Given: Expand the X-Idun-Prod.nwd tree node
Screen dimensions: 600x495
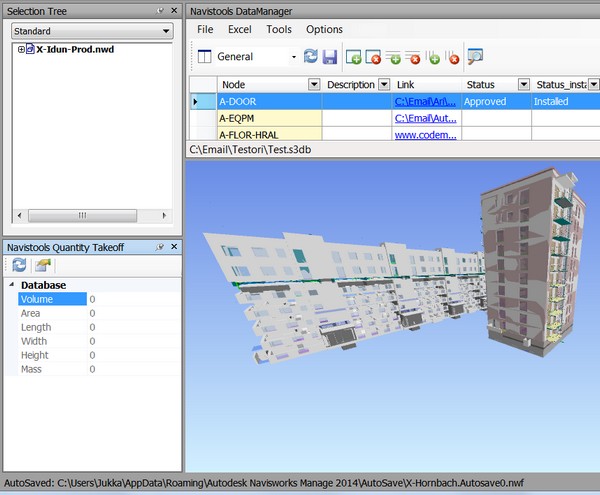Looking at the screenshot, I should coord(21,49).
